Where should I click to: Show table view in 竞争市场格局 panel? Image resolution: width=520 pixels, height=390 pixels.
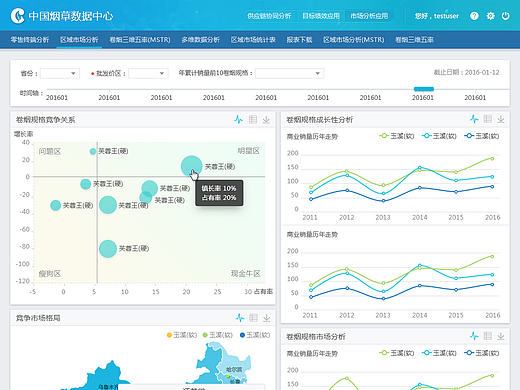pos(253,318)
